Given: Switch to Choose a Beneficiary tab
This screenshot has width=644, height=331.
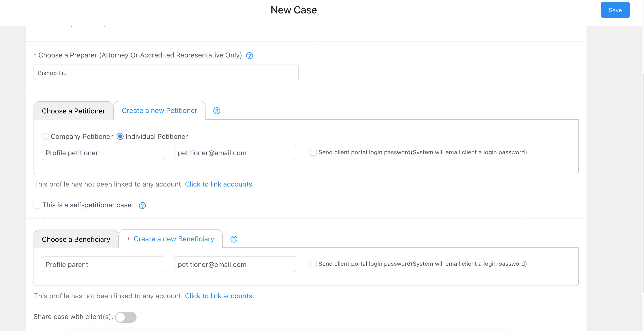Looking at the screenshot, I should [76, 239].
